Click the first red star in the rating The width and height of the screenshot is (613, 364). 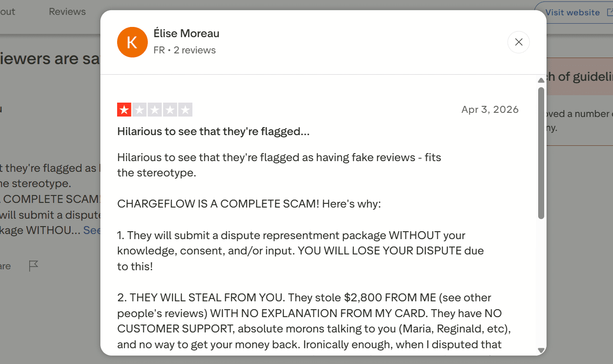click(x=124, y=110)
